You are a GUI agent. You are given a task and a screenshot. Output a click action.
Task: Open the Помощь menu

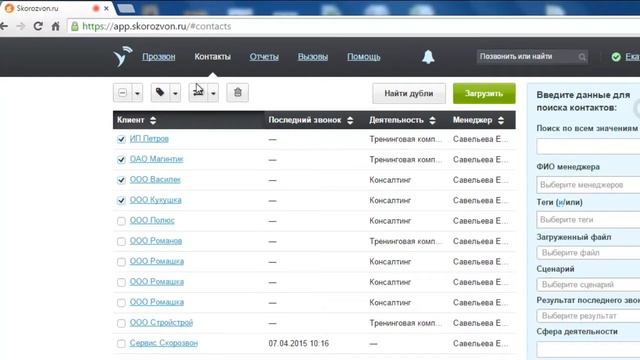pyautogui.click(x=364, y=57)
